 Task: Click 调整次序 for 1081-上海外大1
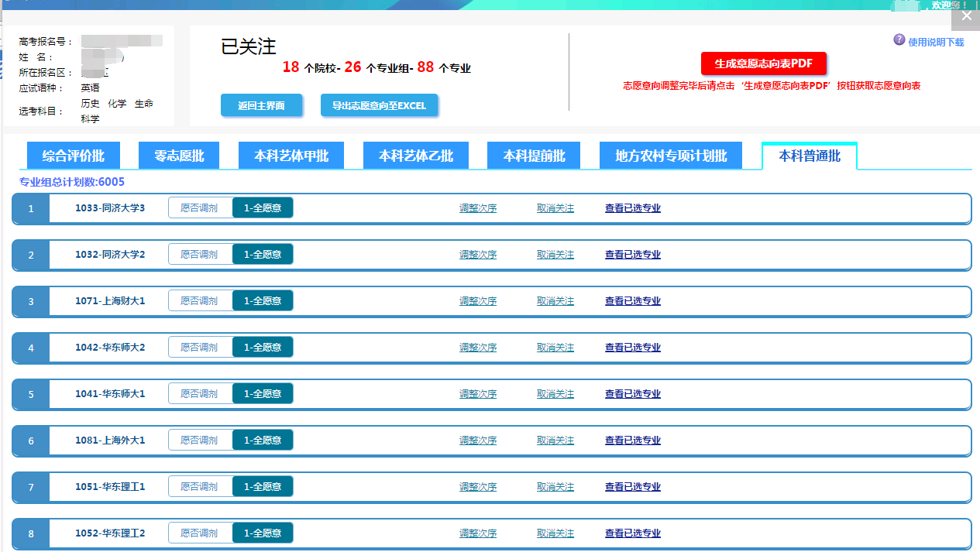[478, 441]
